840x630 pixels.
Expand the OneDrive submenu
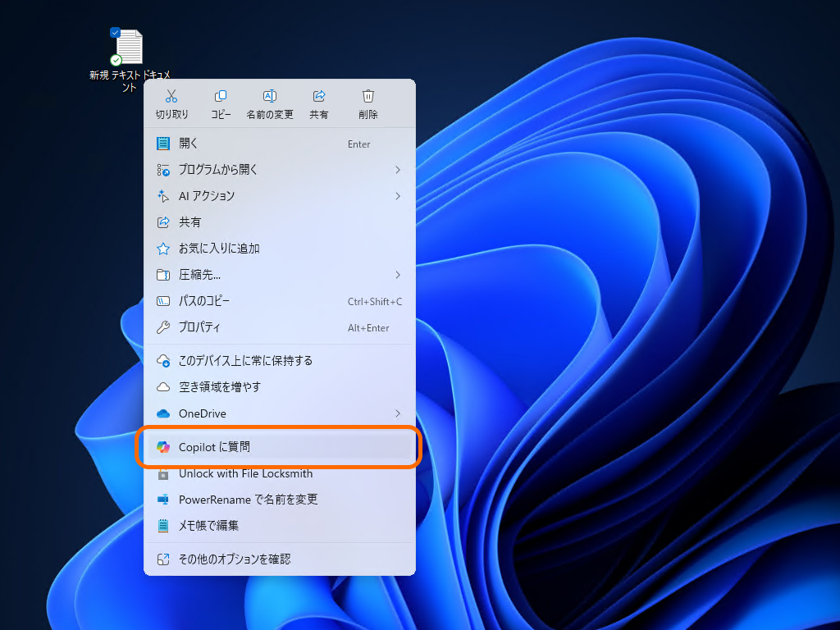[397, 413]
